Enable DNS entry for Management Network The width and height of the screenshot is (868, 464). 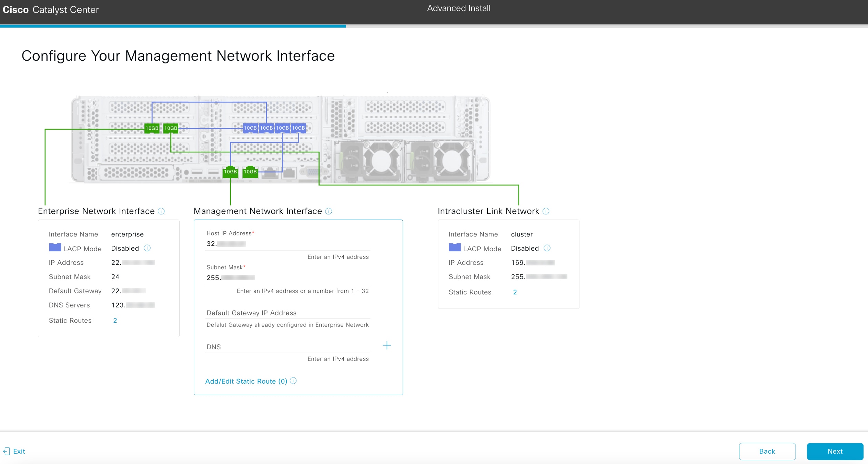[387, 345]
